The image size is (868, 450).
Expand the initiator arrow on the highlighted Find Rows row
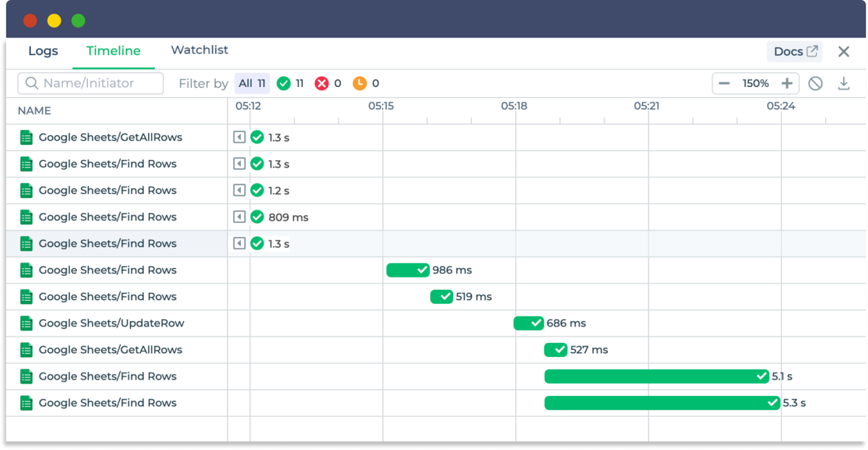point(239,243)
